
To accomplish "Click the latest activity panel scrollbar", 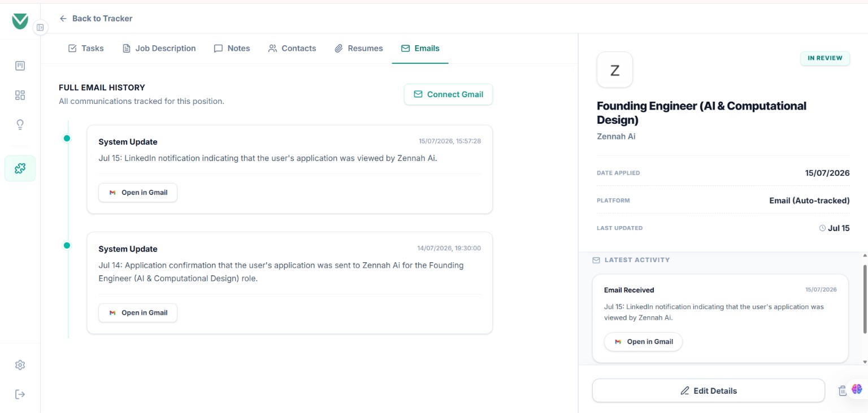I will pos(865,299).
